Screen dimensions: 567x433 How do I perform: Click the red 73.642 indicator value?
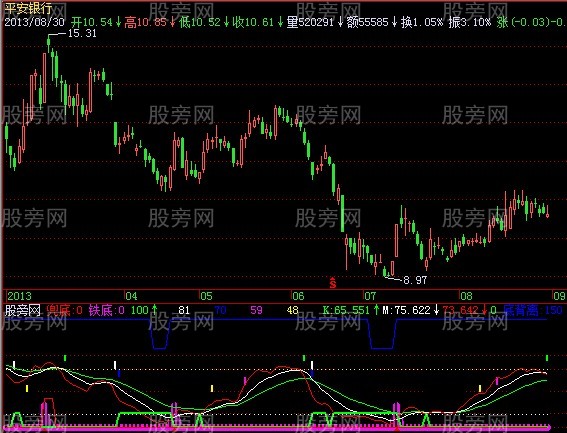click(x=460, y=310)
